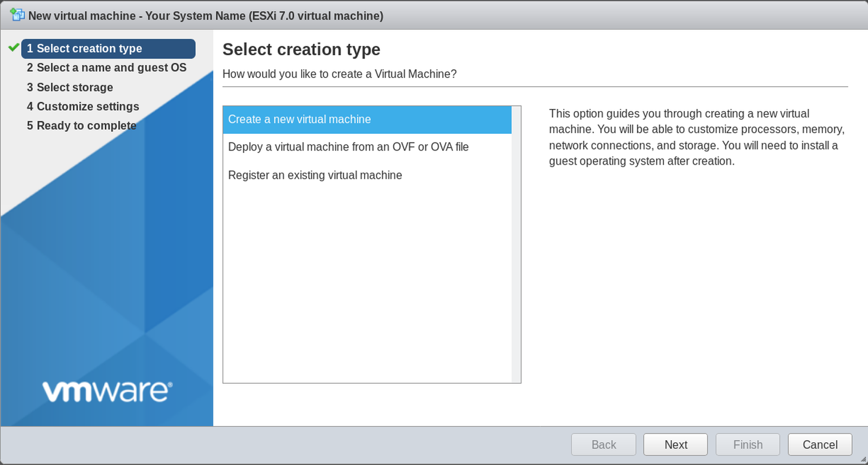Choose Deploy a virtual machine from OVF or OVA
Screen dimensions: 868x465
pyautogui.click(x=367, y=147)
